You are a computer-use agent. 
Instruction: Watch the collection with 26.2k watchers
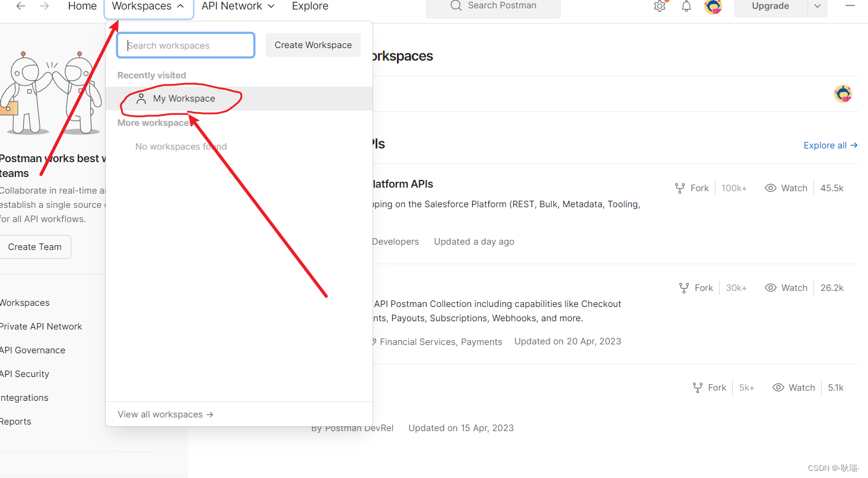coord(786,288)
